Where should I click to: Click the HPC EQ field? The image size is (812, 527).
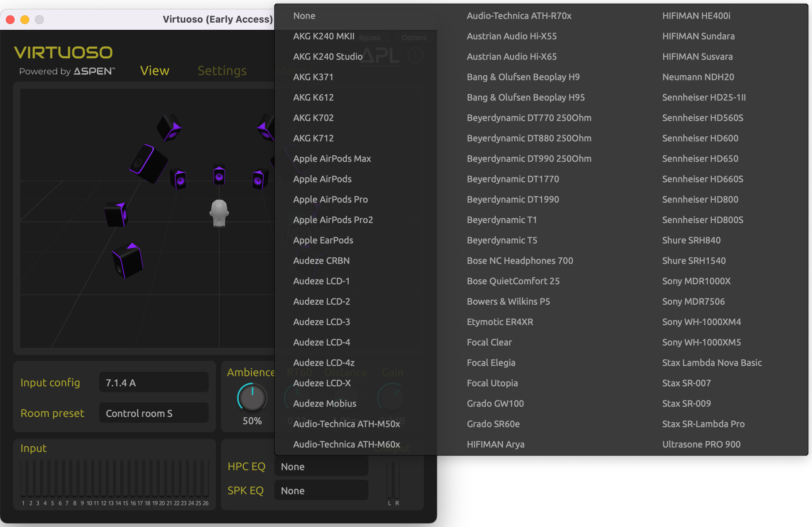[321, 466]
